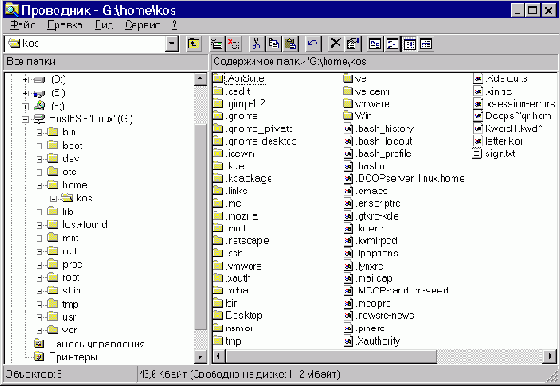The height and width of the screenshot is (386, 560).
Task: Select the .emacs file icon
Action: (348, 191)
